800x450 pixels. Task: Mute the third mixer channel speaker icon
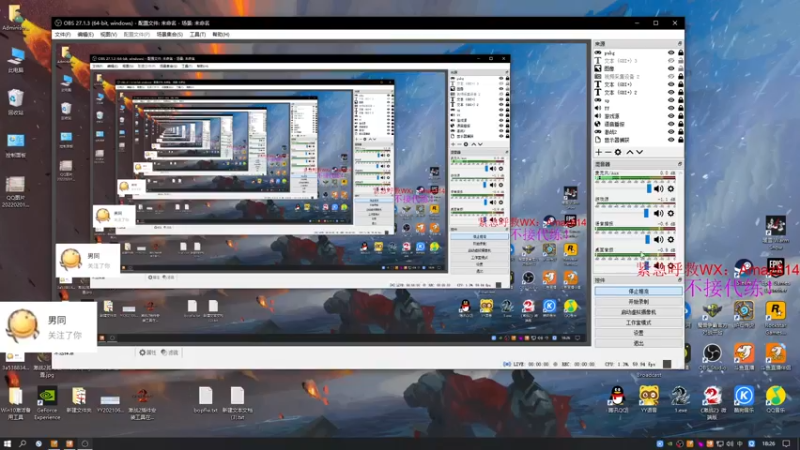point(659,239)
